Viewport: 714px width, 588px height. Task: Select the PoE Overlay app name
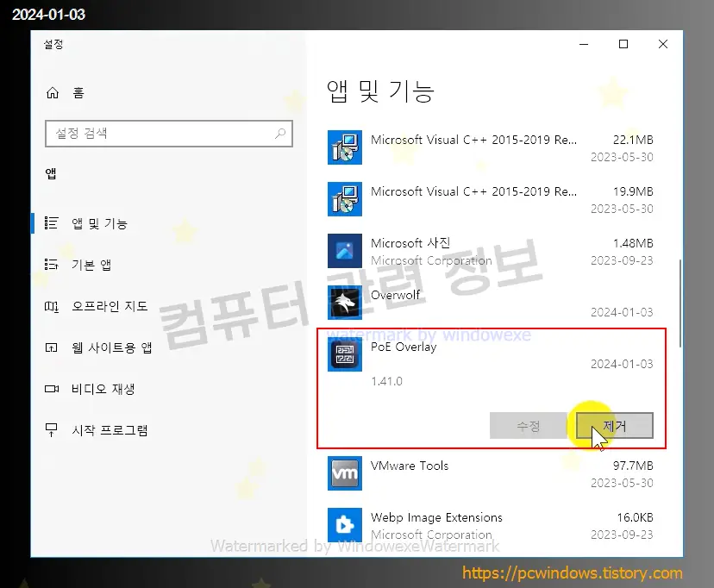[x=404, y=347]
